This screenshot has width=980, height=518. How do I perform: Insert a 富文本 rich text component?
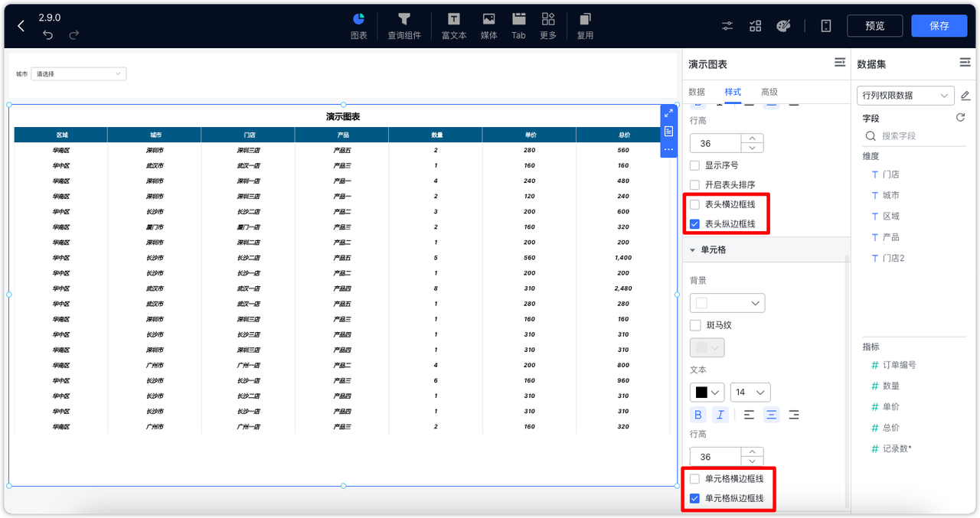453,25
